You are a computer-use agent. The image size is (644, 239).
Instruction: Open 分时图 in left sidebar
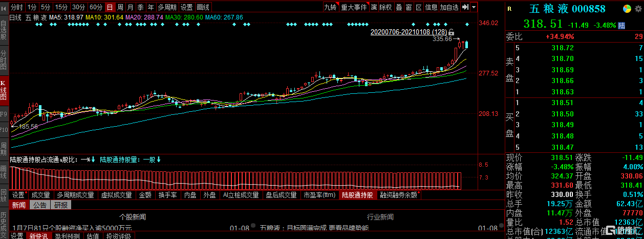pos(4,61)
